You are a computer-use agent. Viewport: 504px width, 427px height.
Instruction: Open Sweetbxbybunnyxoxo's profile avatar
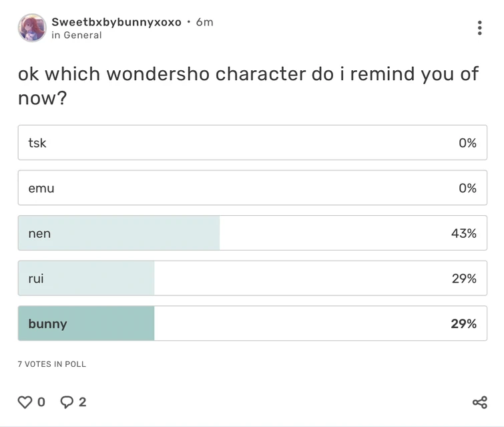(x=32, y=28)
